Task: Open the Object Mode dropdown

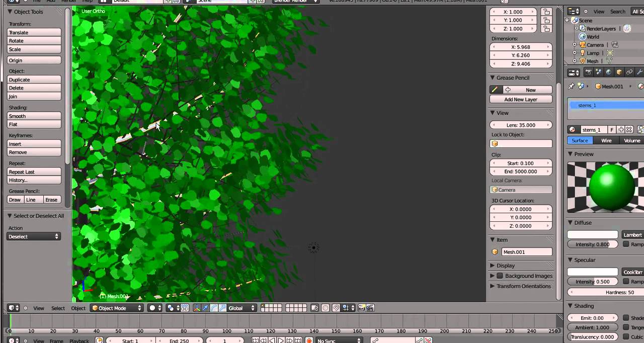Action: click(x=117, y=308)
